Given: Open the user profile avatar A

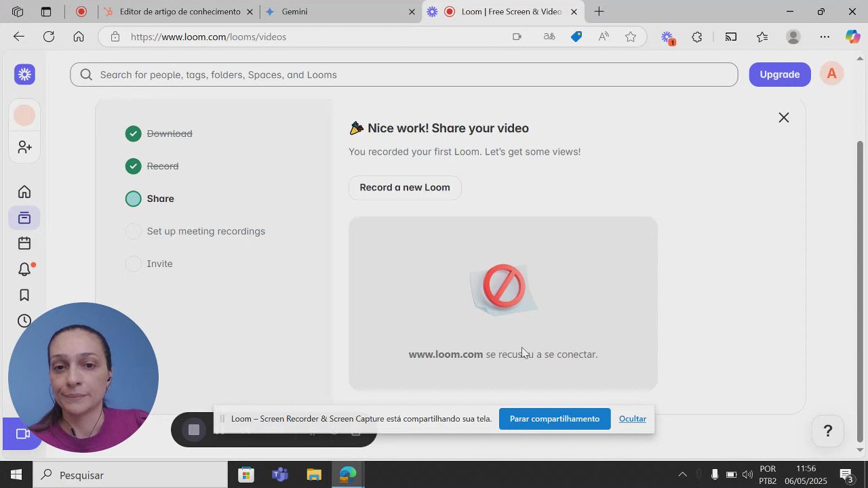Looking at the screenshot, I should (831, 74).
